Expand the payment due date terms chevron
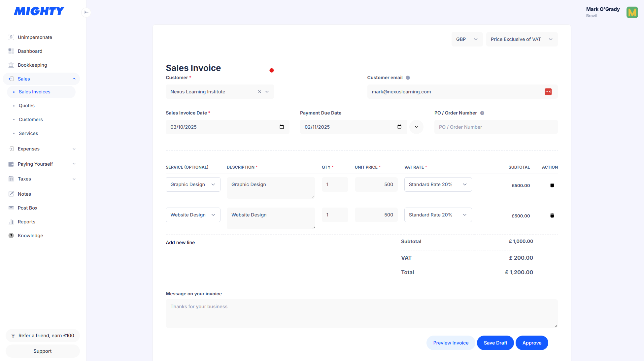This screenshot has height=361, width=644. (416, 127)
